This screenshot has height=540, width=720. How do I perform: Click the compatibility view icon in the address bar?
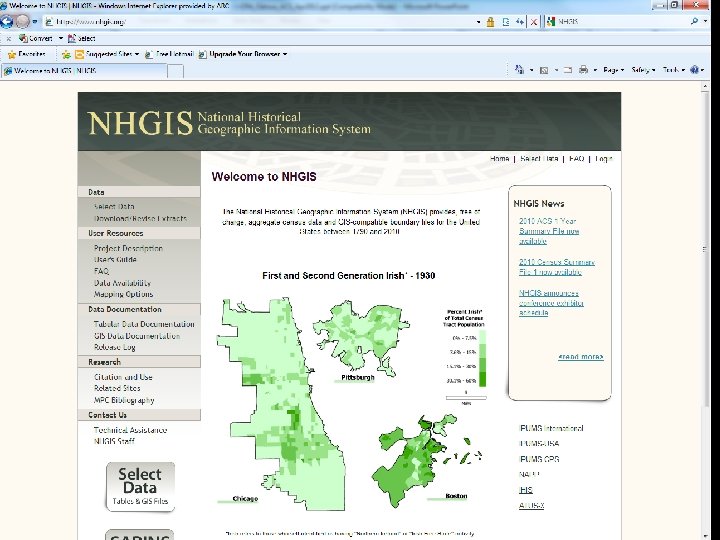coord(506,22)
